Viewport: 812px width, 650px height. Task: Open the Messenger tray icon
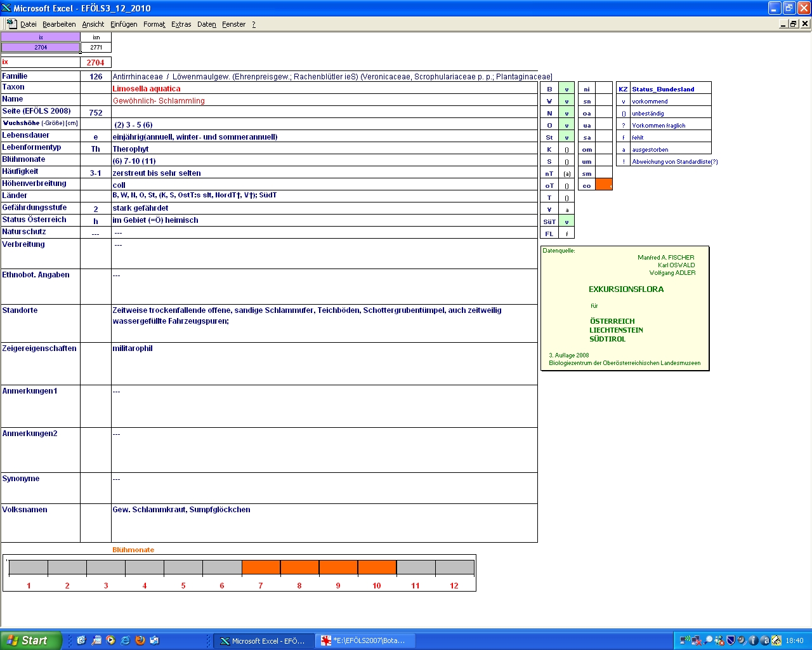coord(719,640)
